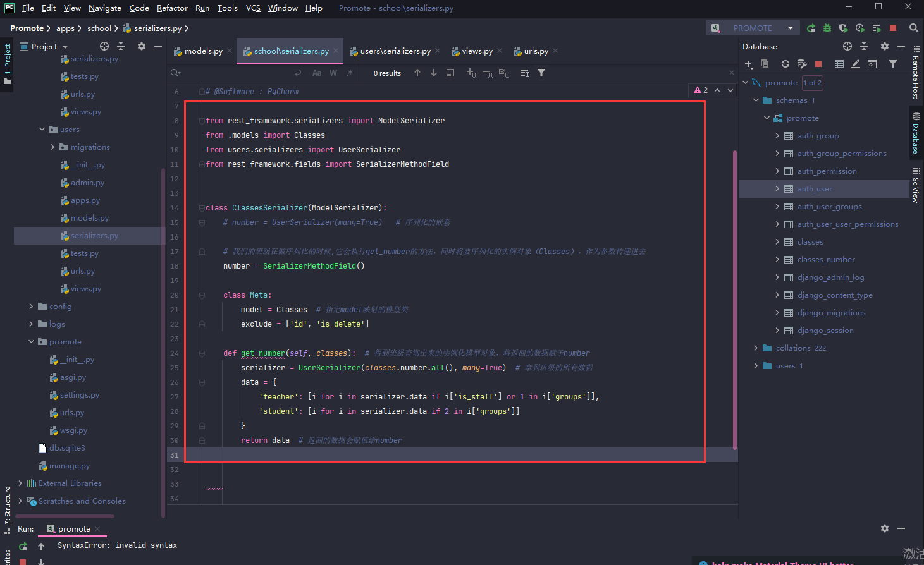This screenshot has width=924, height=565.
Task: Start debugging with the green bug icon
Action: click(x=827, y=28)
